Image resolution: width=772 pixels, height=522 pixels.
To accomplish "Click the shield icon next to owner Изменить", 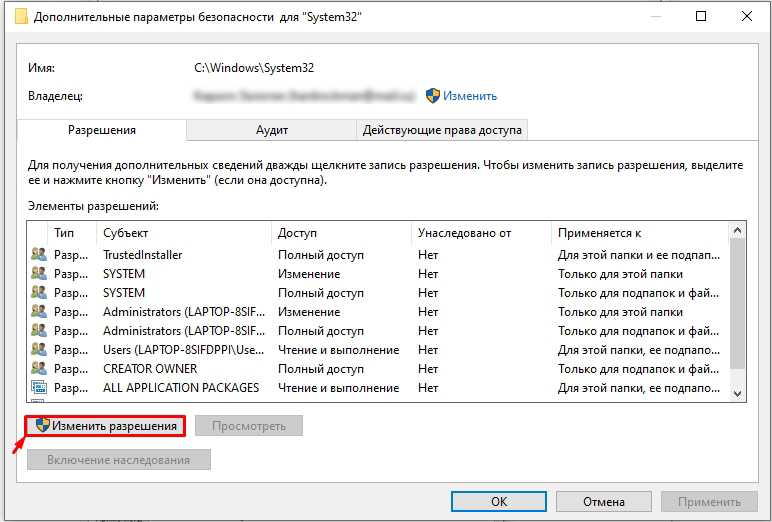I will pos(432,96).
